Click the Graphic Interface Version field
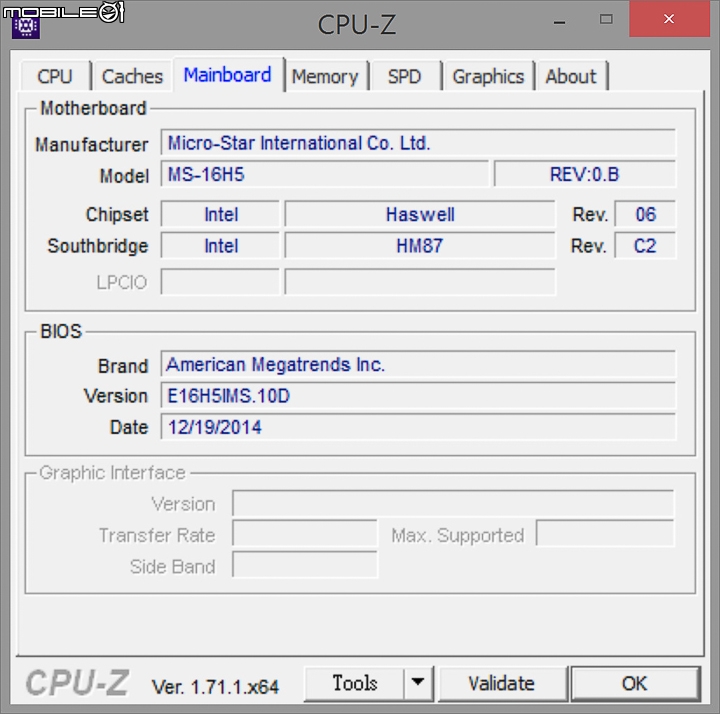720x714 pixels. pyautogui.click(x=453, y=503)
